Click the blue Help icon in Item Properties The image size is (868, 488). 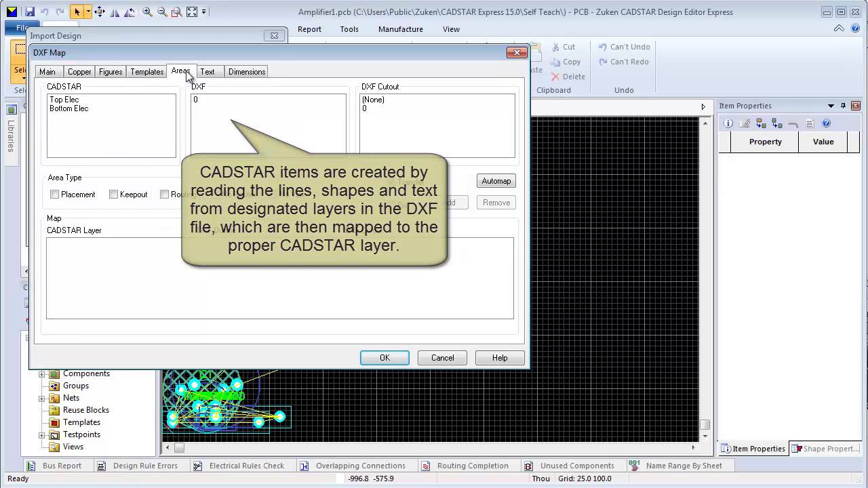pyautogui.click(x=826, y=123)
